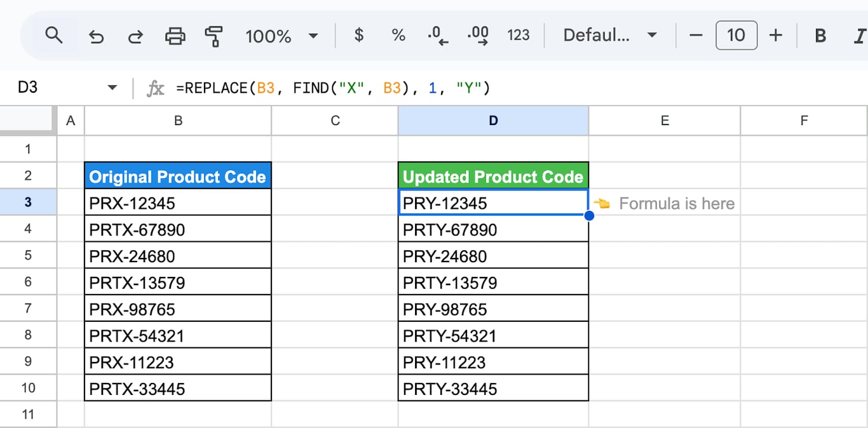868x428 pixels.
Task: Print the spreadsheet
Action: (175, 36)
